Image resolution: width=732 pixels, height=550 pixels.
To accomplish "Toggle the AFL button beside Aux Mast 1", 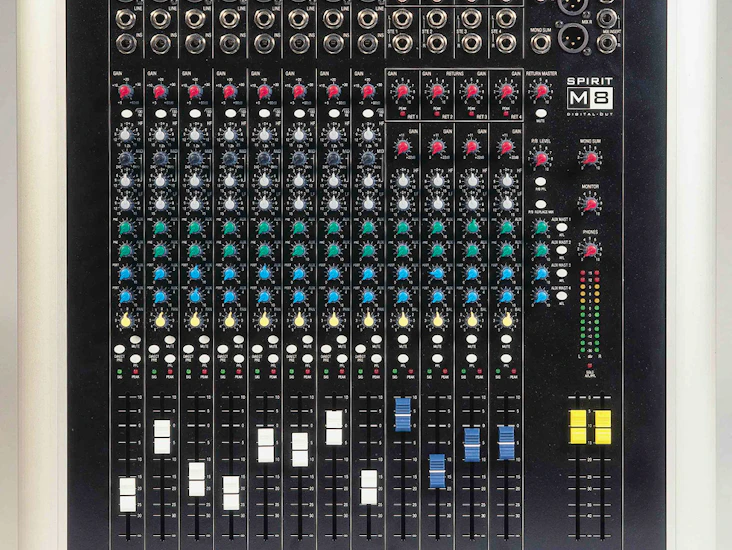I will click(x=562, y=227).
